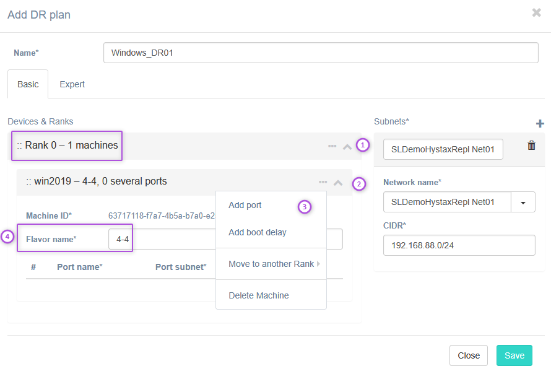The height and width of the screenshot is (392, 551).
Task: Collapse the Rank 0 section chevron
Action: click(x=347, y=147)
